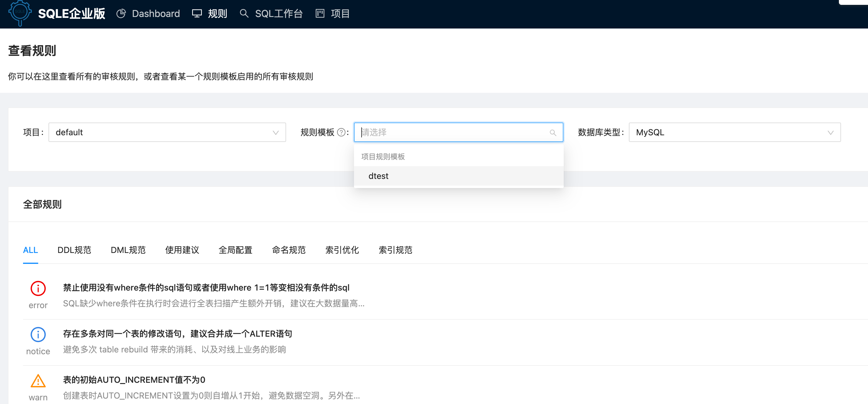Click the project icon beside 项目

(319, 13)
